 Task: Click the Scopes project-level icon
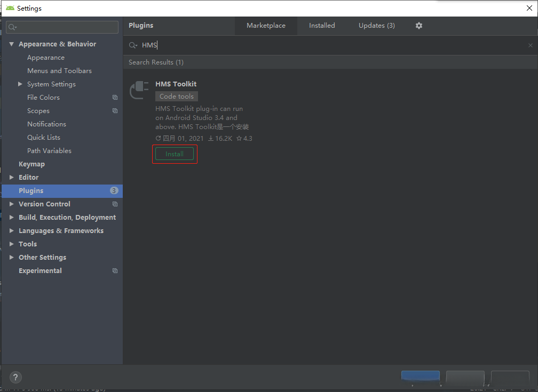click(115, 111)
